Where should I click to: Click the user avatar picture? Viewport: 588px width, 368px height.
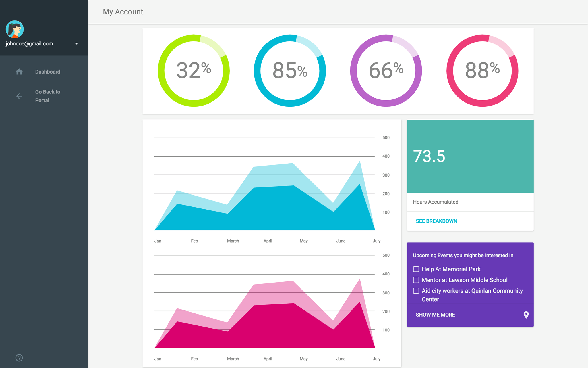(x=15, y=29)
